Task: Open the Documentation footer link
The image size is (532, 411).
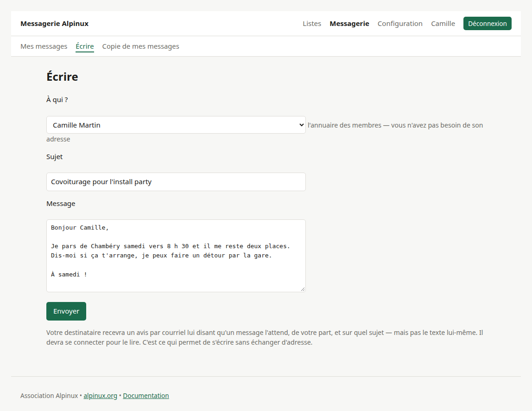Action: pyautogui.click(x=146, y=396)
